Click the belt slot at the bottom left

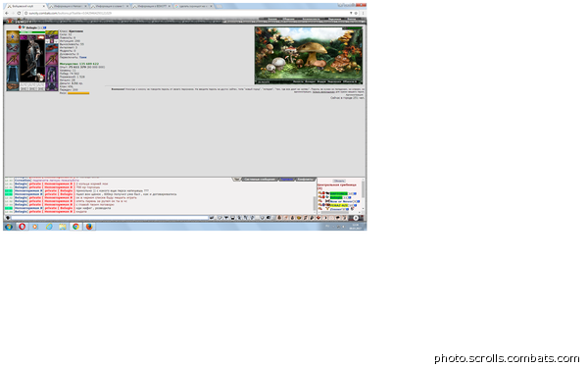[x=13, y=86]
